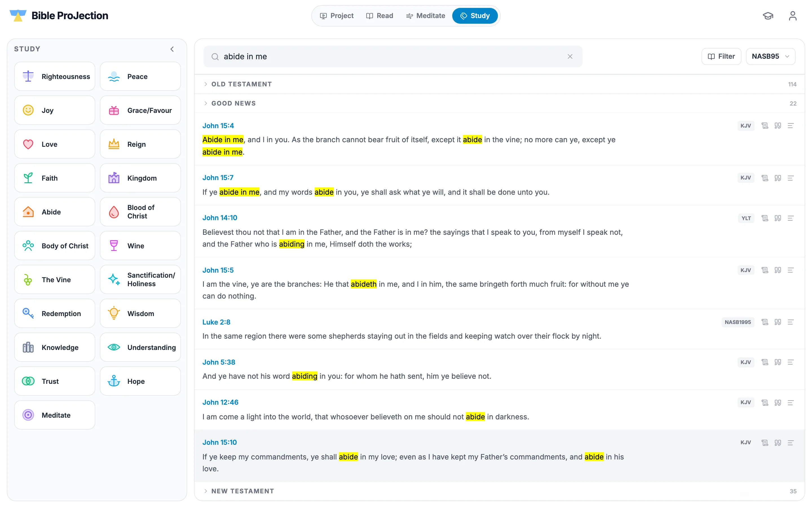The width and height of the screenshot is (812, 508).
Task: Switch to the Meditate tab
Action: point(425,16)
